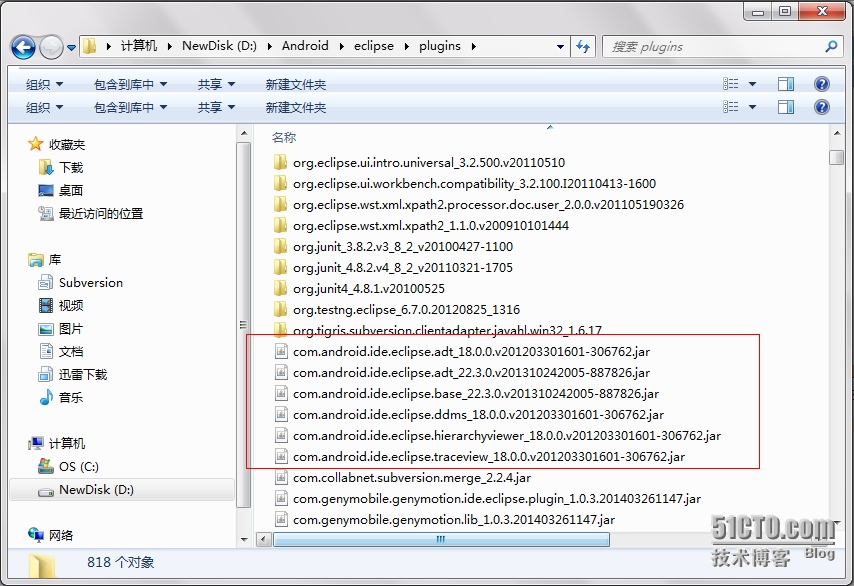Click plugins segment in the address bar
This screenshot has height=586, width=854.
coord(440,46)
